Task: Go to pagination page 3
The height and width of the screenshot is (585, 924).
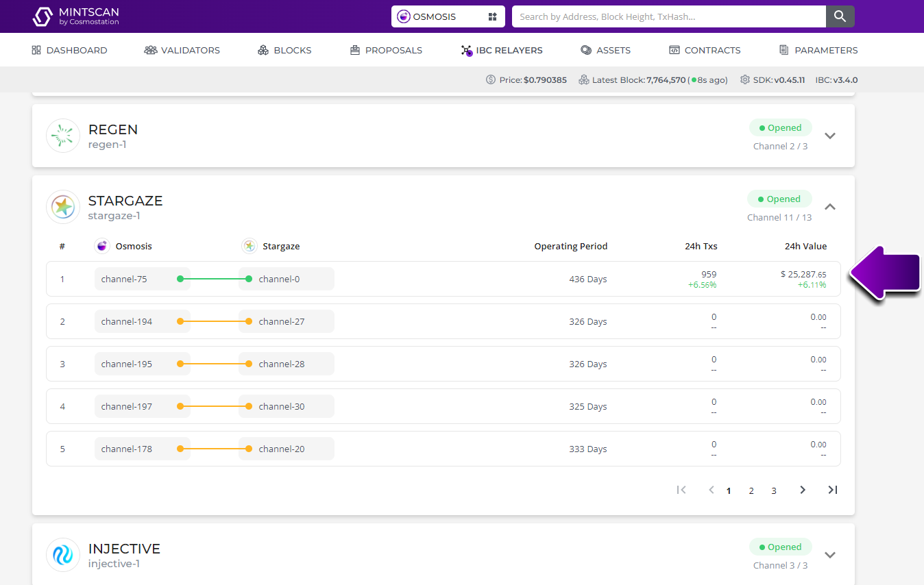Action: [x=774, y=490]
